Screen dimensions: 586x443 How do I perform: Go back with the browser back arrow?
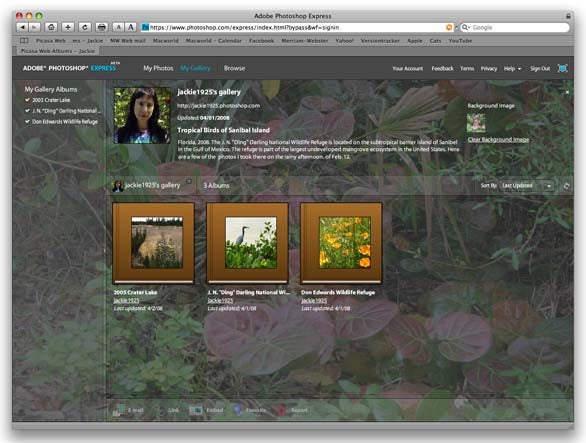(22, 27)
